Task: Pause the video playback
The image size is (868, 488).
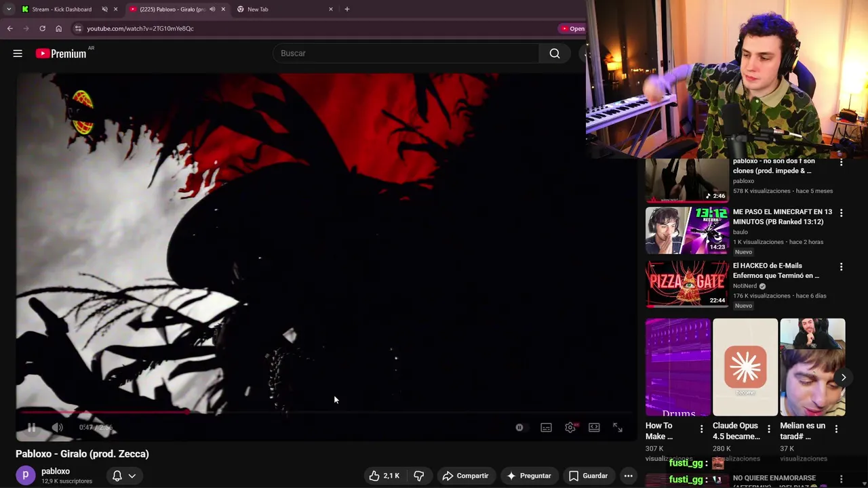Action: click(x=31, y=428)
